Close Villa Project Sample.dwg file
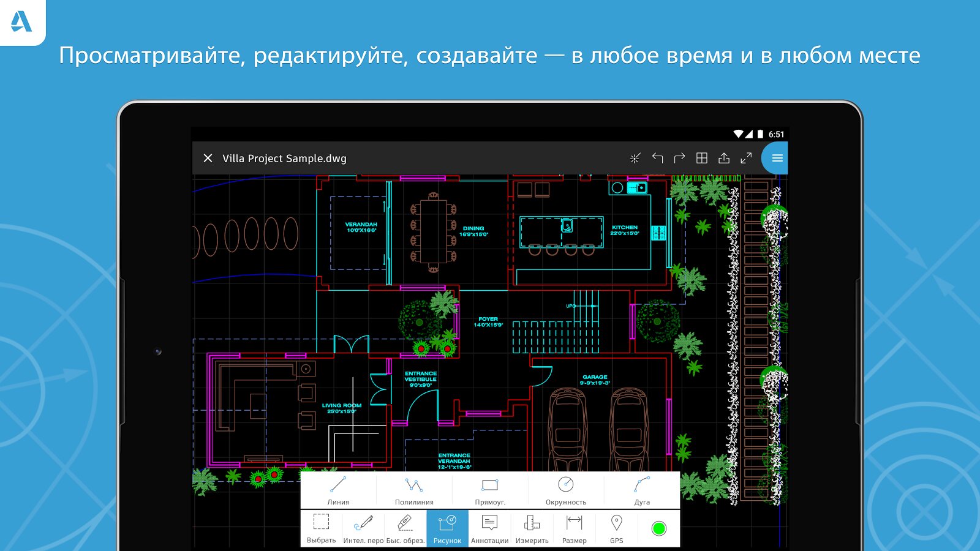 coord(208,158)
